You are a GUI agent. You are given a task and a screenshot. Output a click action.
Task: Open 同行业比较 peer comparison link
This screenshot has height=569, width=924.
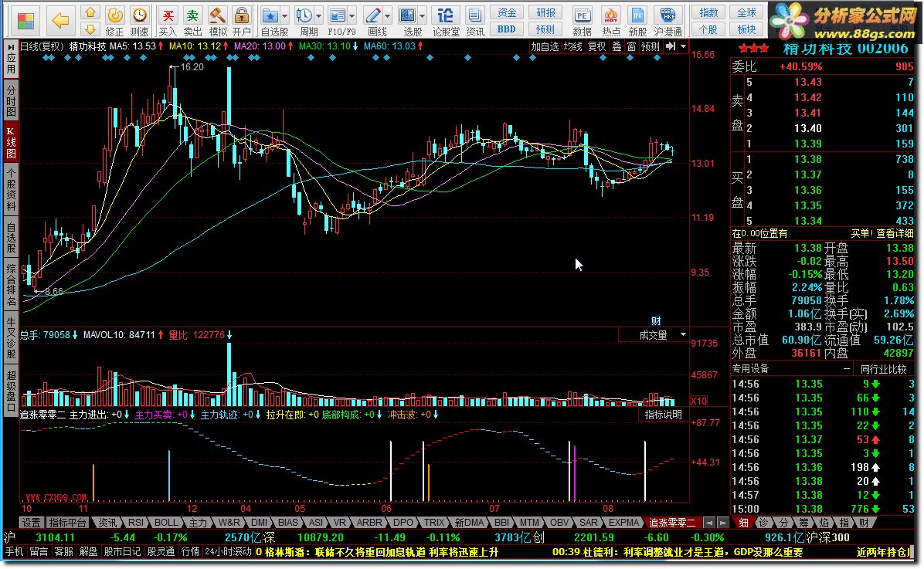883,369
